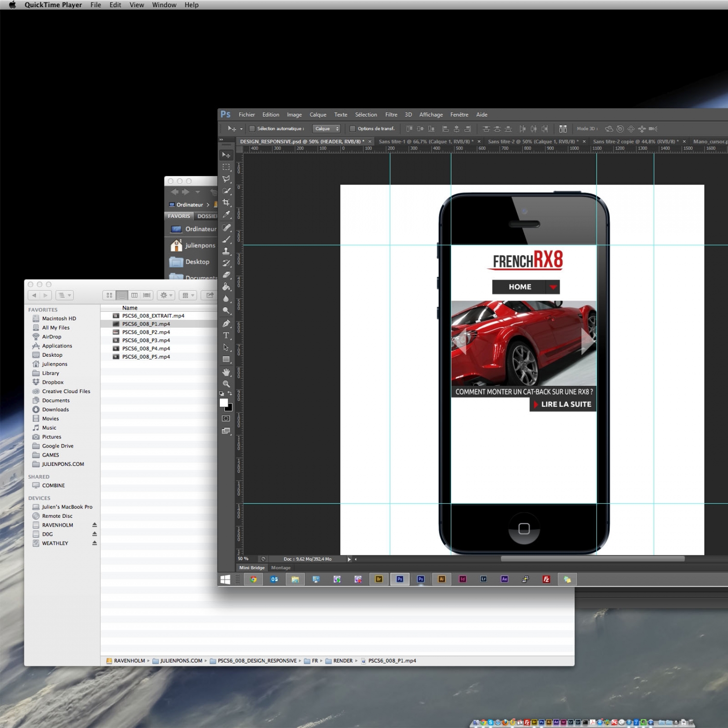The image size is (728, 728).
Task: Select the Path Selection tool
Action: pyautogui.click(x=226, y=347)
